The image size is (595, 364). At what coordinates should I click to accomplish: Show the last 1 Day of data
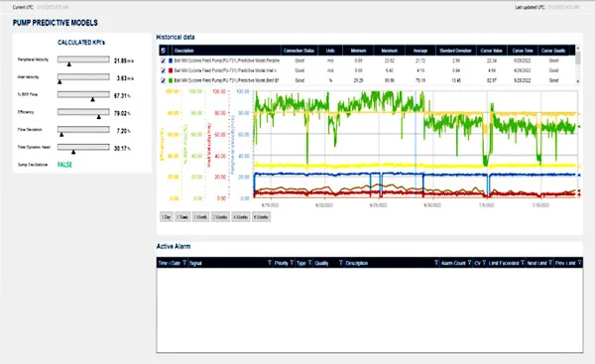(x=167, y=217)
